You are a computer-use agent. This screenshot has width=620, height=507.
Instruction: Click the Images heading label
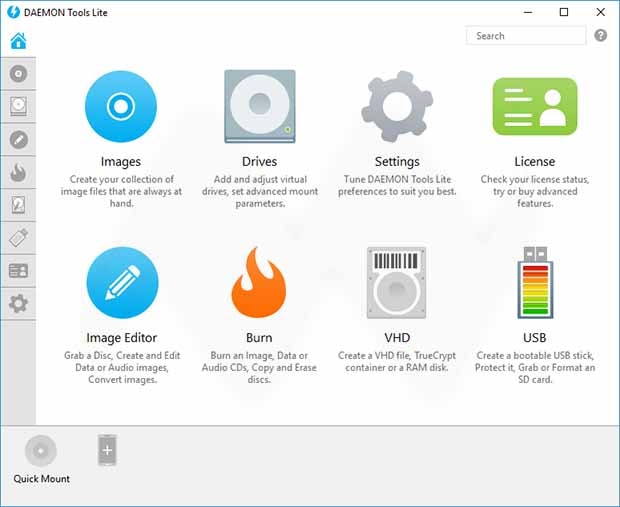tap(121, 161)
